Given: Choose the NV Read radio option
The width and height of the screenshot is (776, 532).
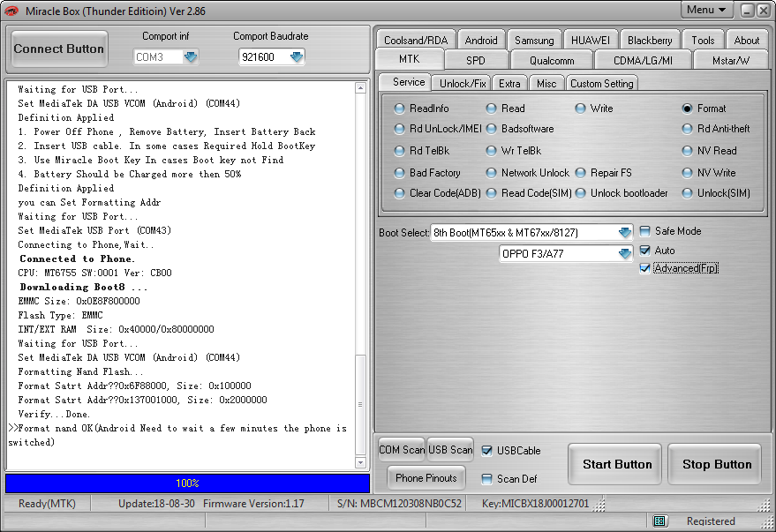Looking at the screenshot, I should click(x=687, y=151).
